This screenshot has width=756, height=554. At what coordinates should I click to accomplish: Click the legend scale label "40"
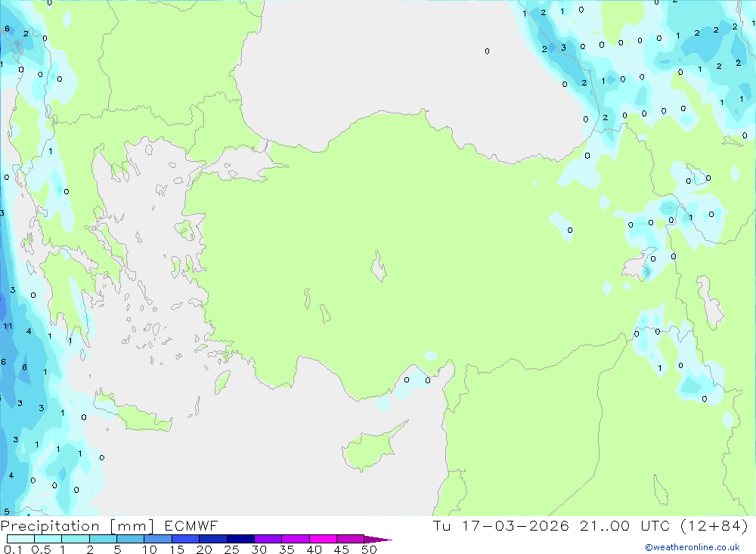pyautogui.click(x=314, y=549)
